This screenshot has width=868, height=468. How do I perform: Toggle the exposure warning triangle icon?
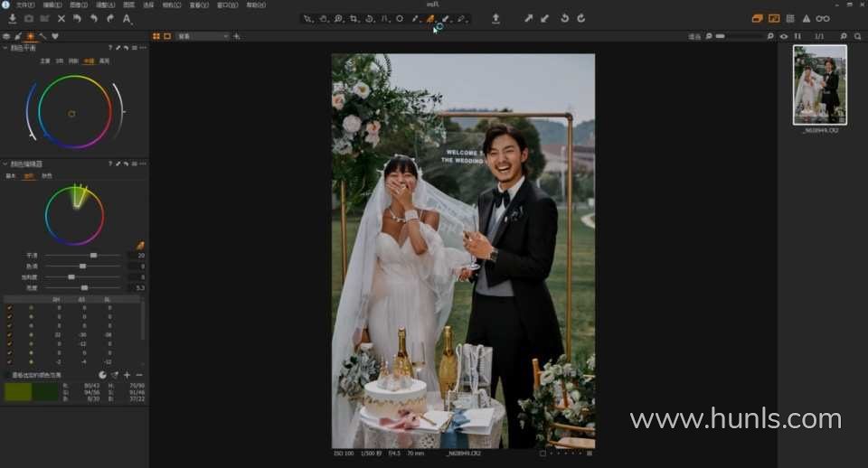click(x=806, y=18)
